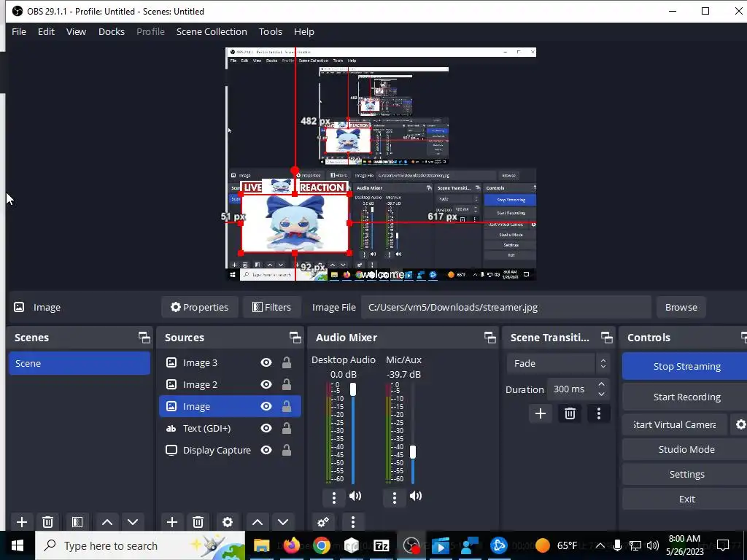The image size is (747, 560).
Task: Toggle visibility of selected Image source
Action: click(x=266, y=406)
